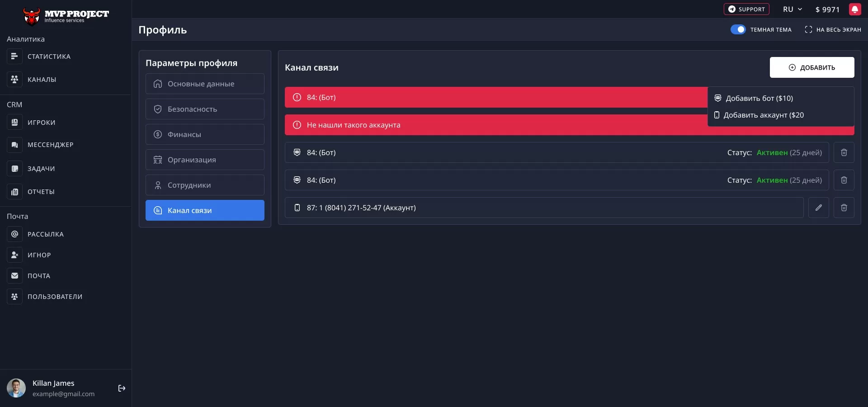
Task: Click the Ignore list sidebar icon
Action: [14, 255]
